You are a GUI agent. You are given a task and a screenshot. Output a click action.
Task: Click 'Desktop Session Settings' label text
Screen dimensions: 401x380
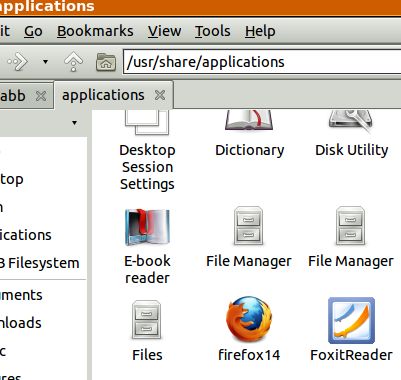147,167
